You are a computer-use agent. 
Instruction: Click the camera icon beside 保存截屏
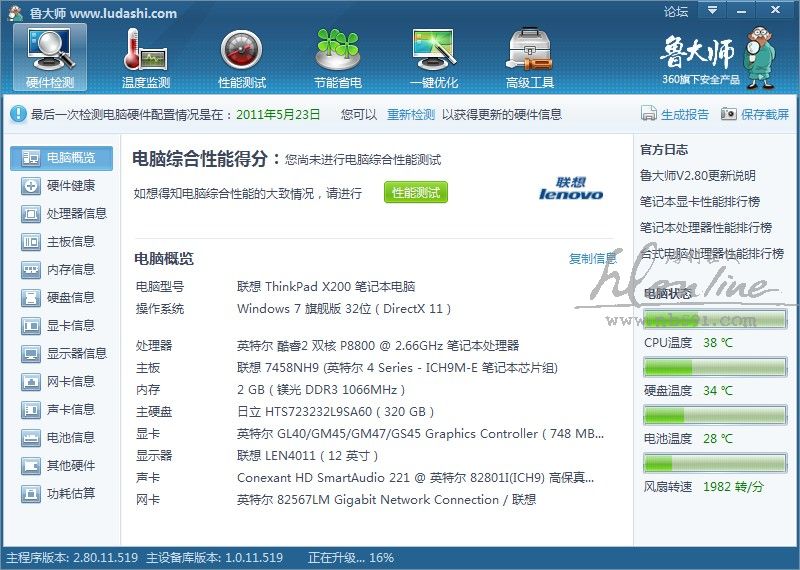(x=729, y=113)
